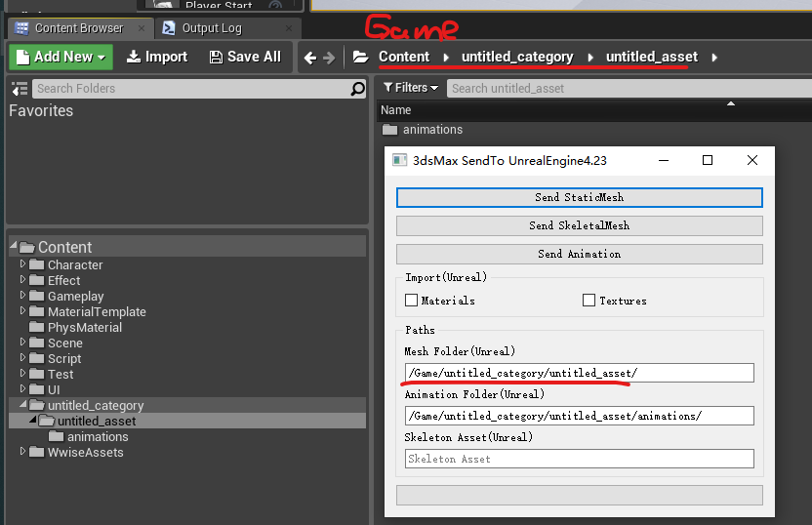Close the Output Log tab

coord(289,28)
